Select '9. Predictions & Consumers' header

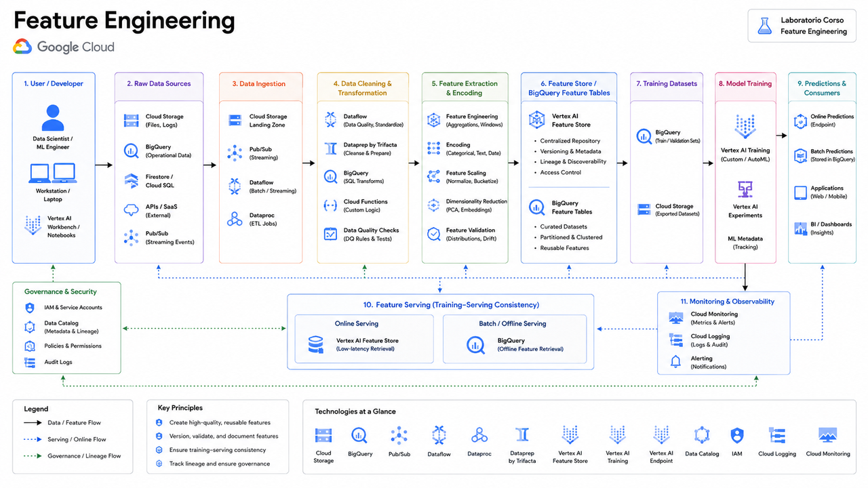pyautogui.click(x=822, y=88)
